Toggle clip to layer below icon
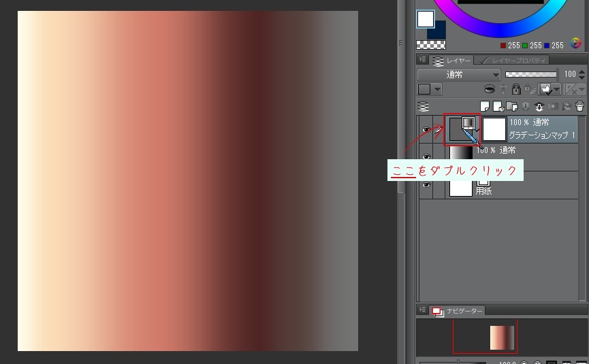This screenshot has width=589, height=364. click(x=490, y=89)
